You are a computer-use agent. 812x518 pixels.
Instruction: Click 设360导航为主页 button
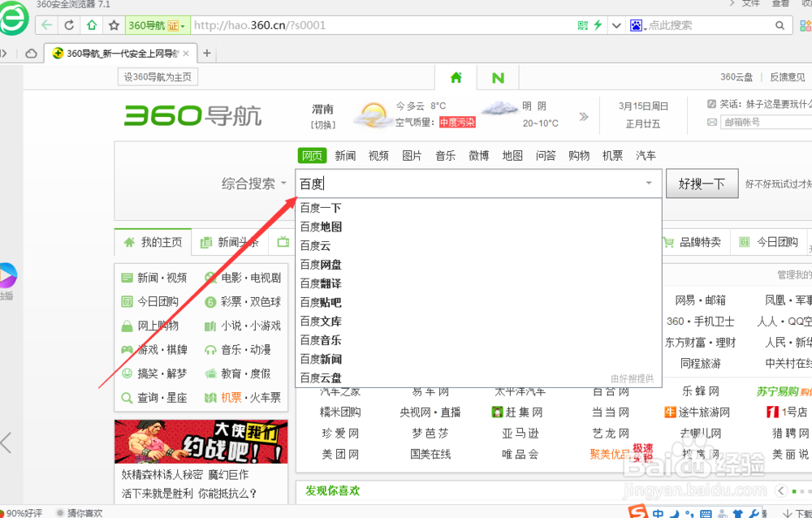158,77
